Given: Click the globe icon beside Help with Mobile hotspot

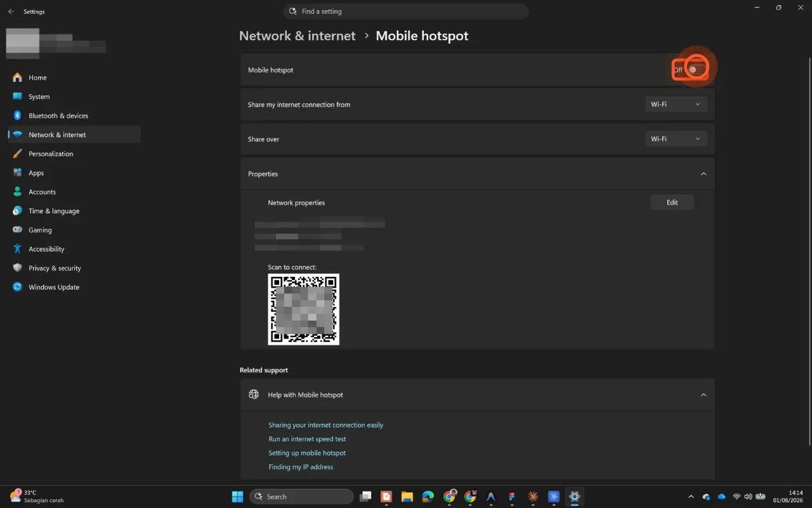Looking at the screenshot, I should pyautogui.click(x=254, y=395).
